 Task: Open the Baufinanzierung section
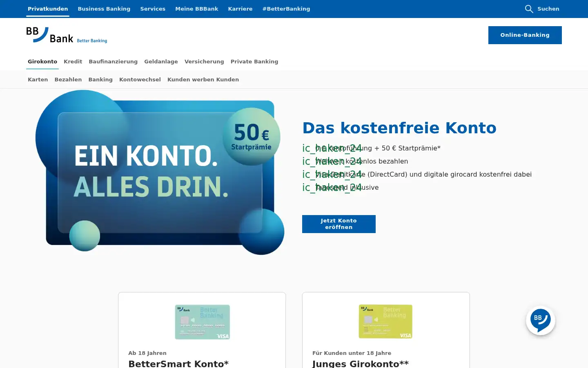113,61
